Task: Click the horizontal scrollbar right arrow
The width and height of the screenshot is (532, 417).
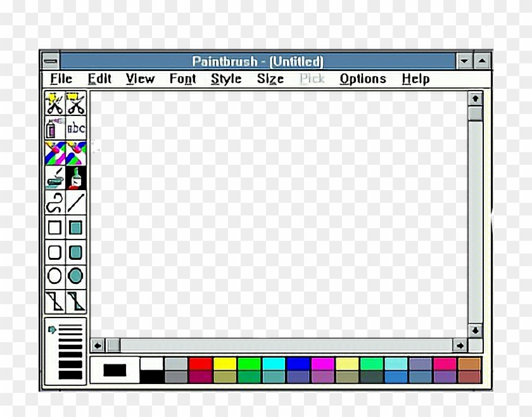Action: [460, 345]
